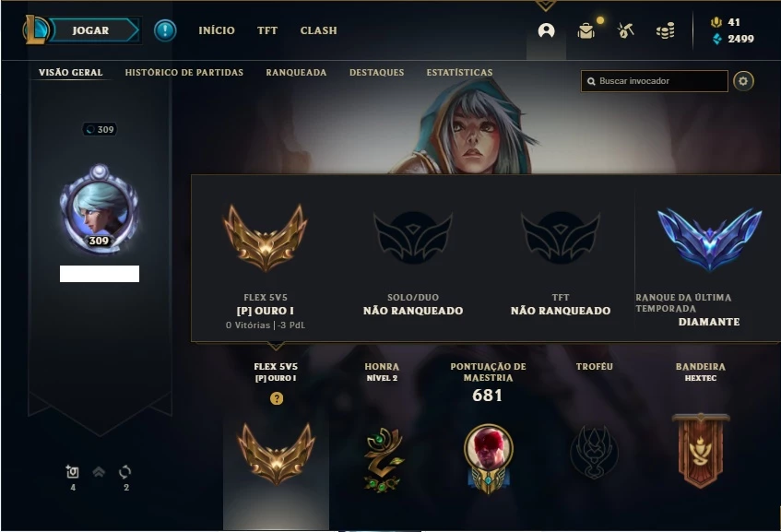Open profile settings gear icon

(743, 81)
